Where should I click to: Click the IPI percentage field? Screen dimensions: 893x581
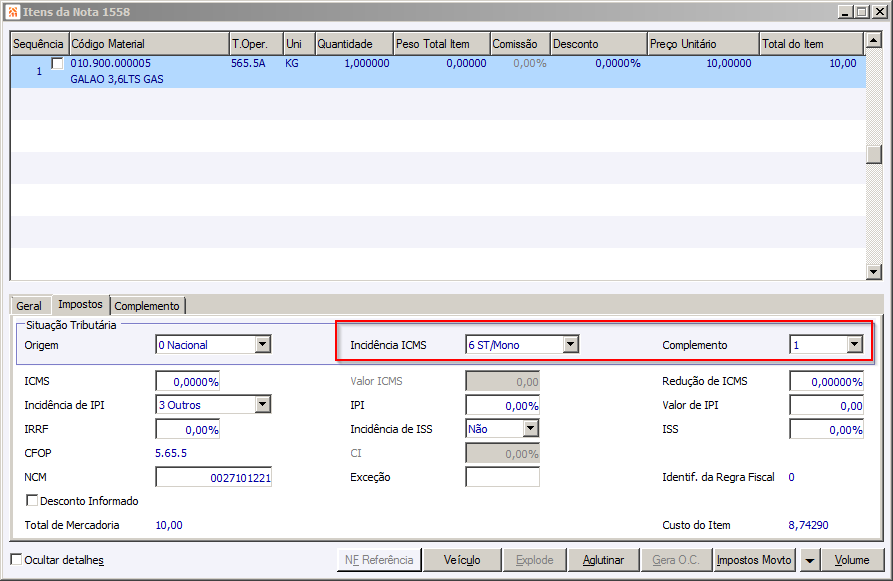click(x=502, y=406)
